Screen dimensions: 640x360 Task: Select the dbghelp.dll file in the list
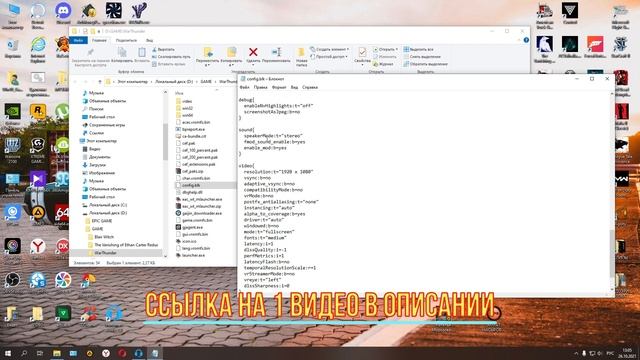pos(189,192)
